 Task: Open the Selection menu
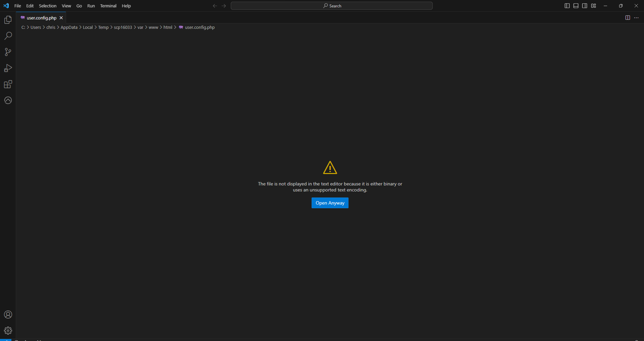pyautogui.click(x=48, y=6)
